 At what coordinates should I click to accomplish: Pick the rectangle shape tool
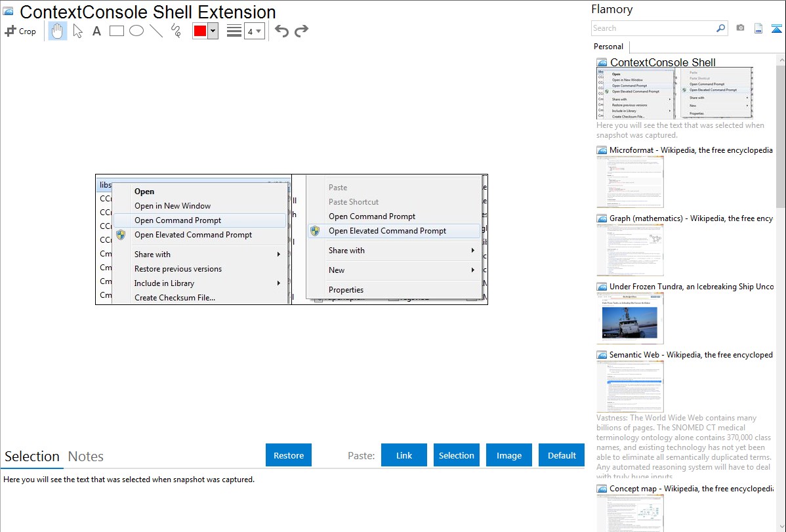[117, 31]
